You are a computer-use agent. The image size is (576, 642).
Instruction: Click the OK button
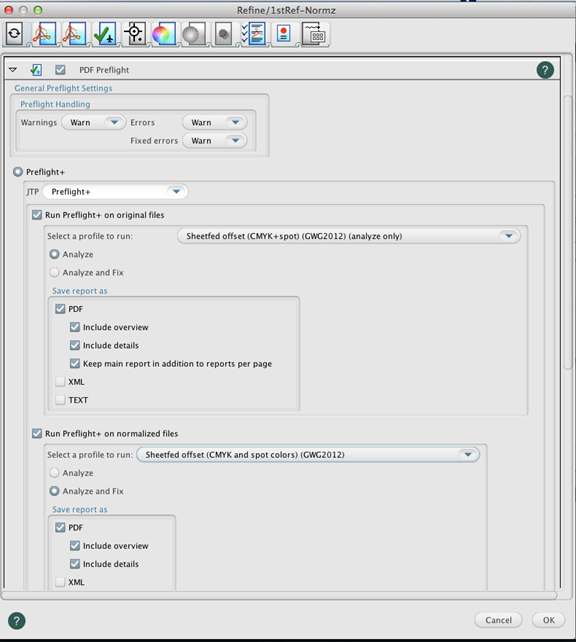pyautogui.click(x=549, y=620)
